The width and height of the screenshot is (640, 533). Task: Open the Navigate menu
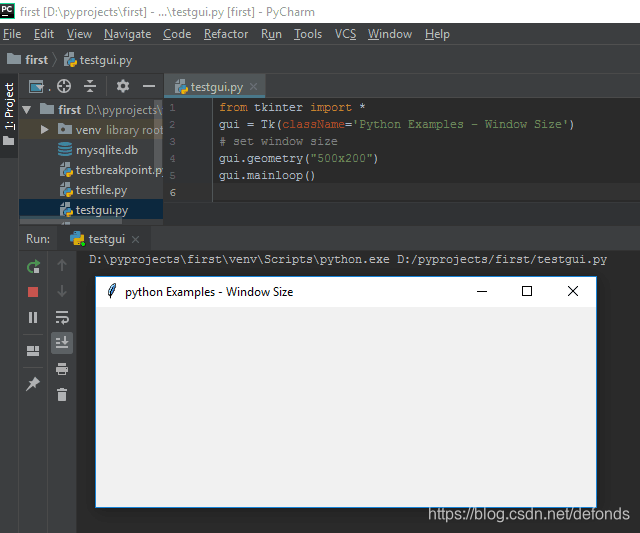(x=127, y=34)
